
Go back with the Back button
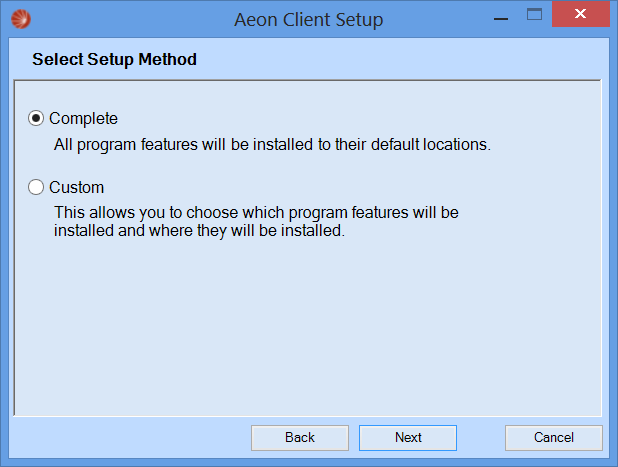pos(300,437)
